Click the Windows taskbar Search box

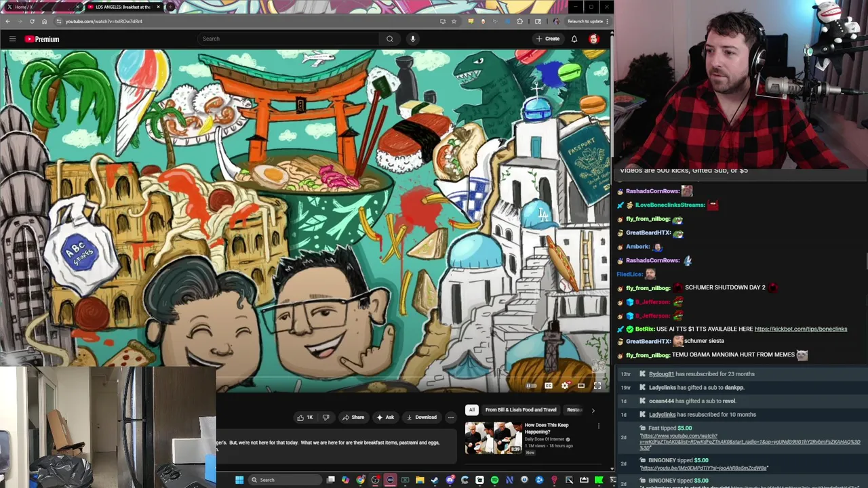(x=285, y=480)
